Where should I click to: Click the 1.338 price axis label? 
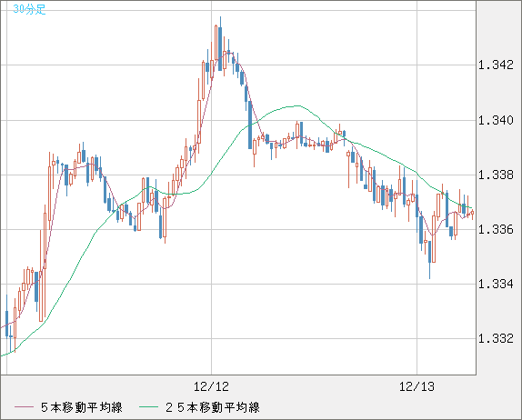(x=496, y=175)
